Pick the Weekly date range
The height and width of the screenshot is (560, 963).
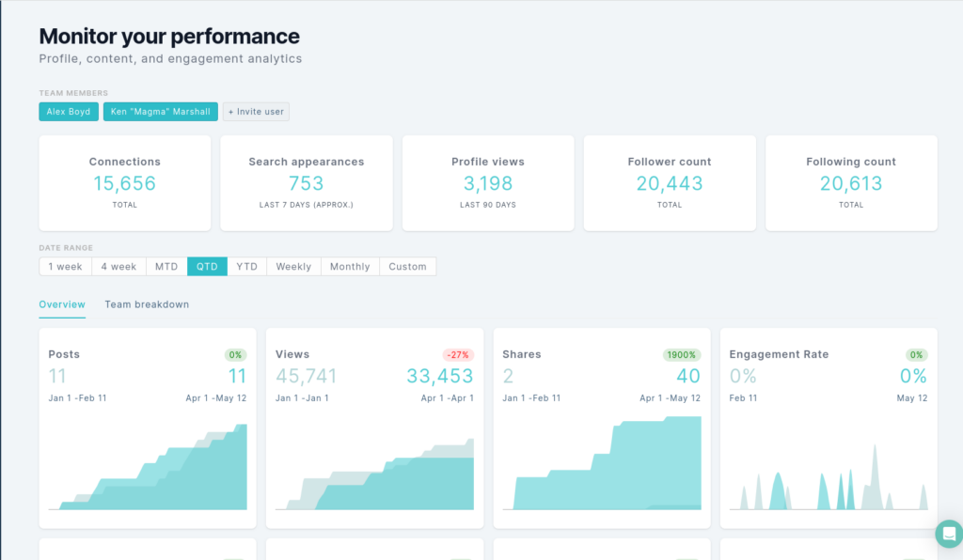coord(293,266)
